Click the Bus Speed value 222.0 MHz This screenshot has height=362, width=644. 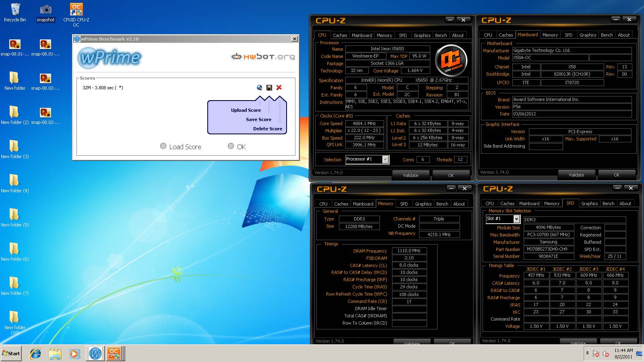coord(364,138)
